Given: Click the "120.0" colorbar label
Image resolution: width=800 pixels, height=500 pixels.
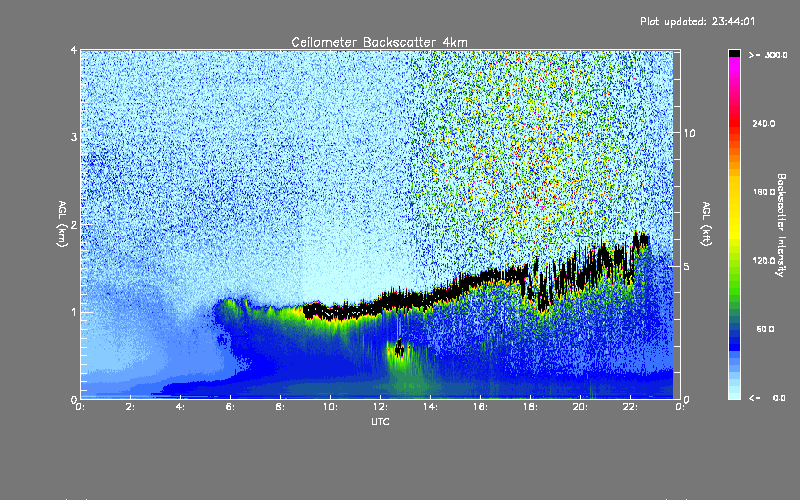Looking at the screenshot, I should point(764,261).
